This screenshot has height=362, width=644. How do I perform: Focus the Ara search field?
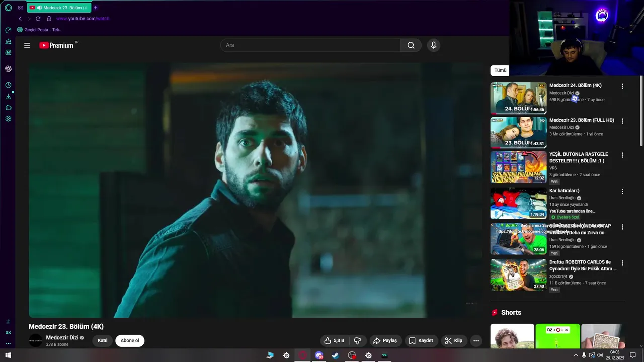coord(310,45)
